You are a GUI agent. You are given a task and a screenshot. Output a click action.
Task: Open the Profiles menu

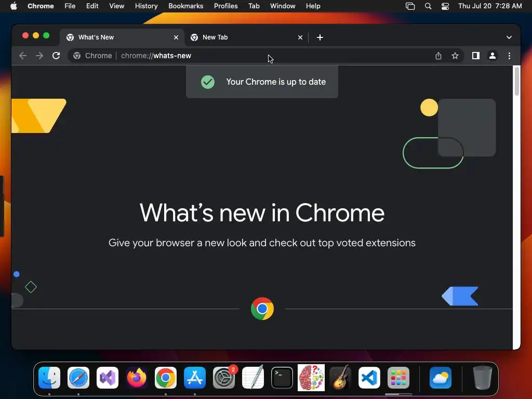coord(225,6)
